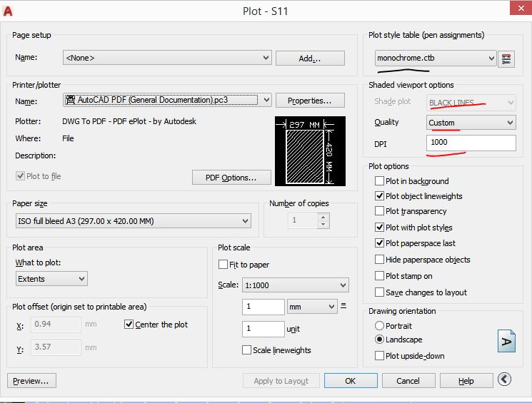532x403 pixels.
Task: Click the landscape orientation page icon
Action: 506,341
